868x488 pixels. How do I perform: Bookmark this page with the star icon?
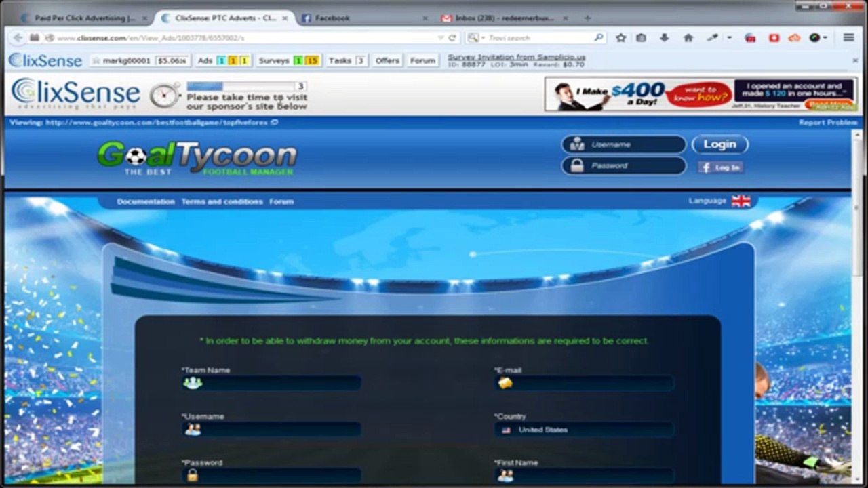(x=620, y=38)
